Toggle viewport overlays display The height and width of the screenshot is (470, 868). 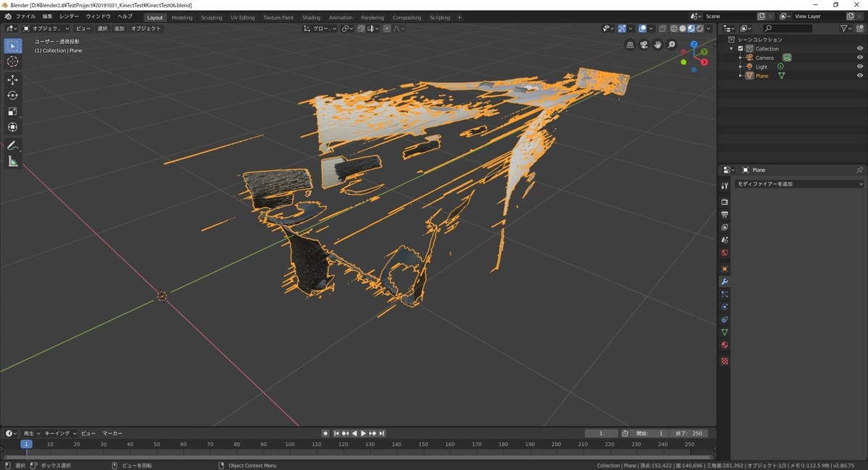click(642, 29)
